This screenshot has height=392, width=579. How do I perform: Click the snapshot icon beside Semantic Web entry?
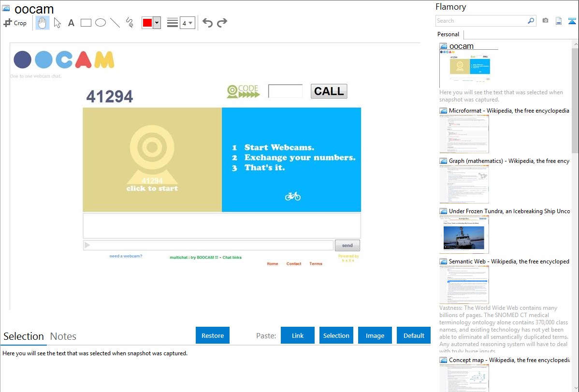pos(443,261)
